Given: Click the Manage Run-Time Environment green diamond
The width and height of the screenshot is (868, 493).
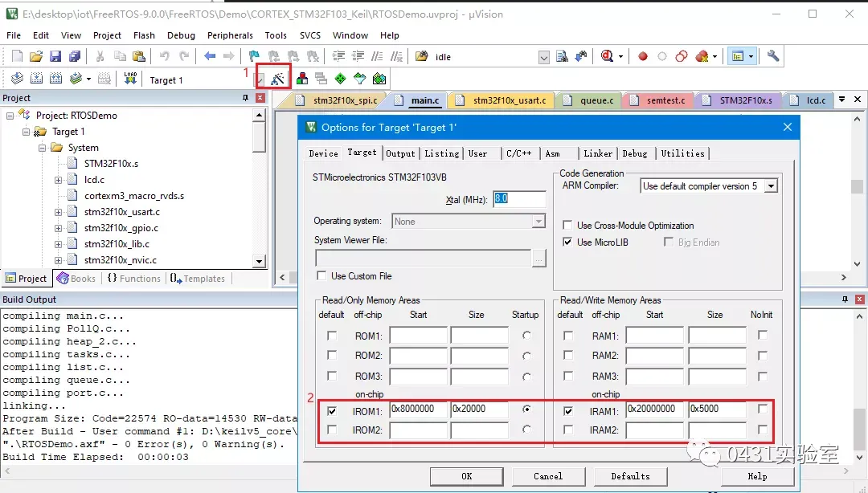Looking at the screenshot, I should (x=341, y=79).
